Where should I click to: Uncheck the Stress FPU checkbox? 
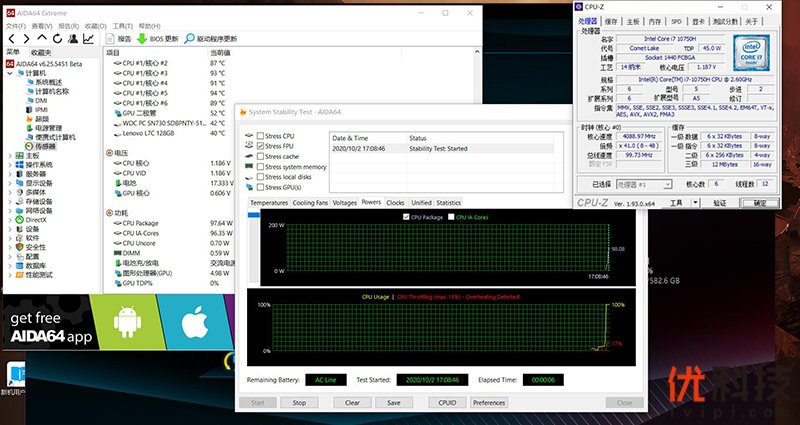pyautogui.click(x=261, y=146)
